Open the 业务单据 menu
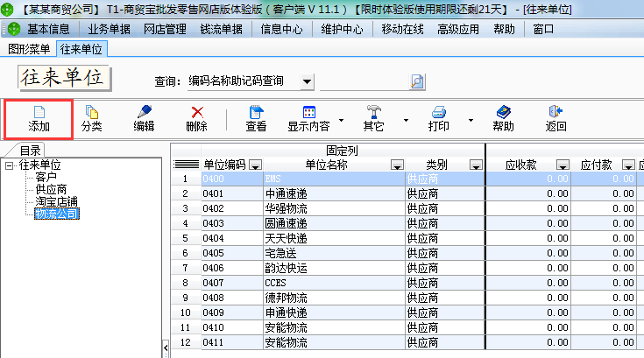The height and width of the screenshot is (358, 644). tap(110, 29)
